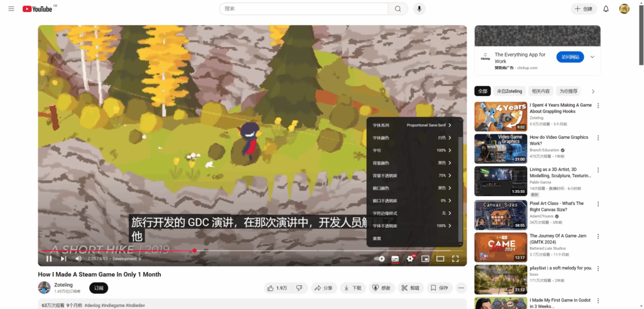644x309 pixels.
Task: Mute the video volume
Action: click(x=78, y=259)
